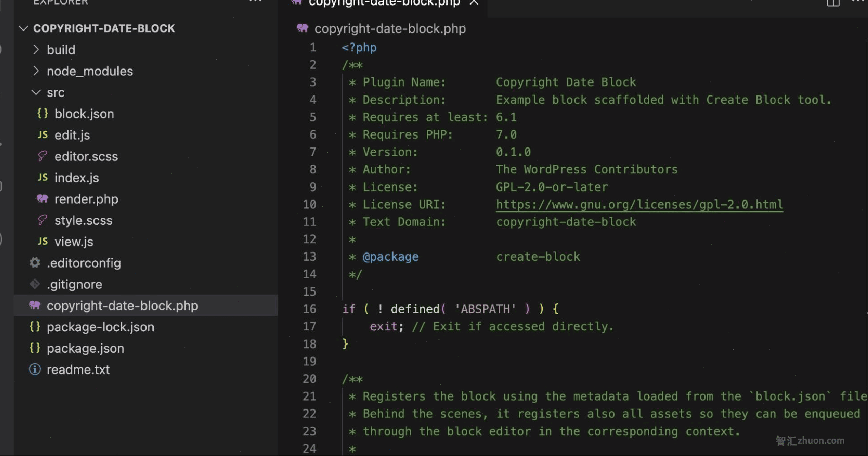Open render.php file
This screenshot has width=868, height=456.
point(86,199)
